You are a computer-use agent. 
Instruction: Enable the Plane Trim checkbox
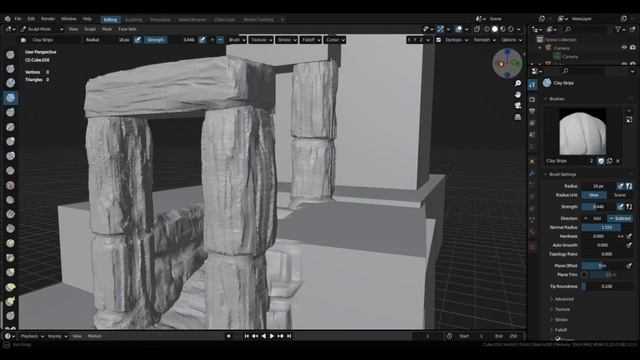tap(584, 275)
